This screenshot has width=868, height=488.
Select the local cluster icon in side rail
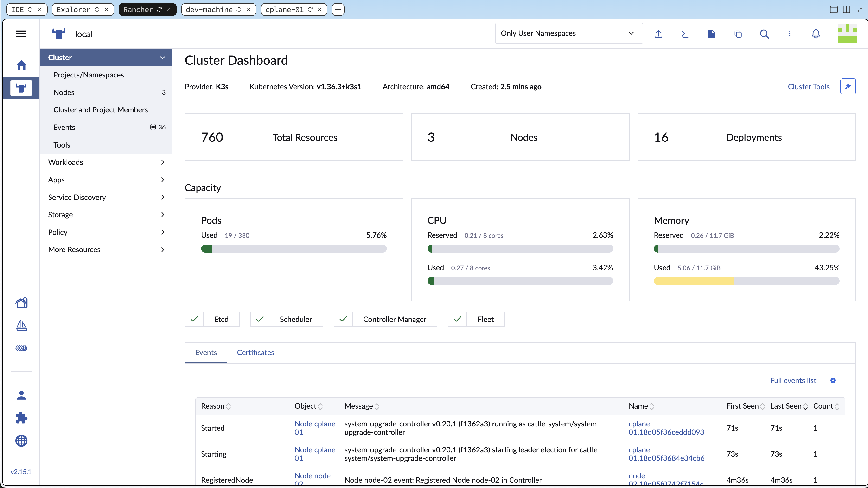pos(21,88)
